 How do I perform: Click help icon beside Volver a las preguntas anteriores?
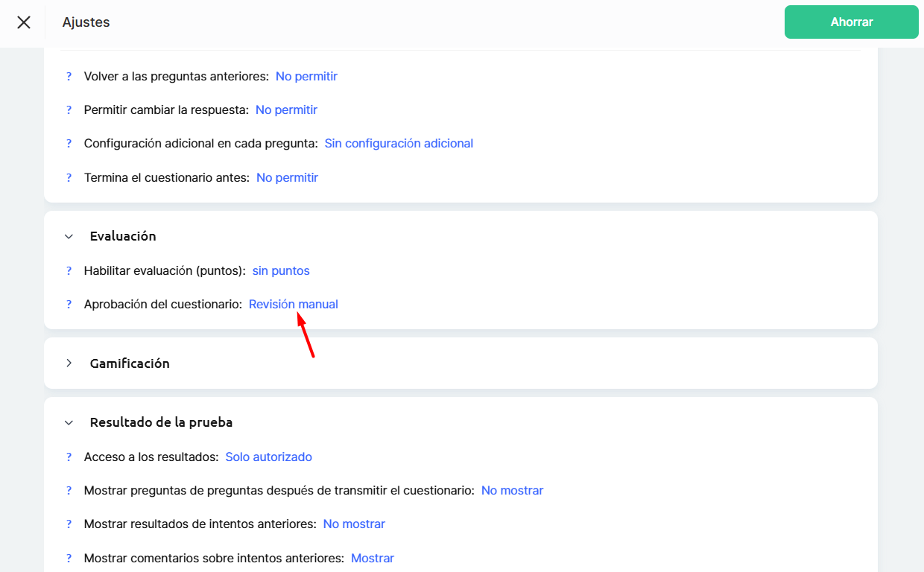[x=69, y=76]
